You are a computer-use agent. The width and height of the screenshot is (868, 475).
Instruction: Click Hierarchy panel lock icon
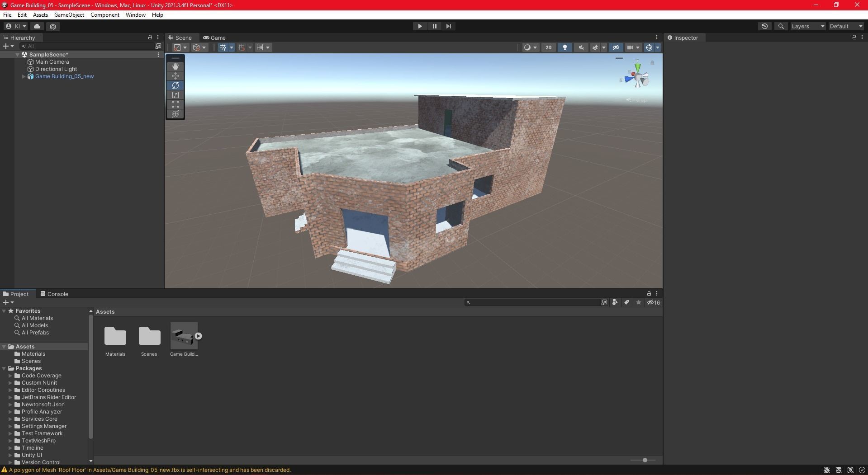pyautogui.click(x=150, y=38)
